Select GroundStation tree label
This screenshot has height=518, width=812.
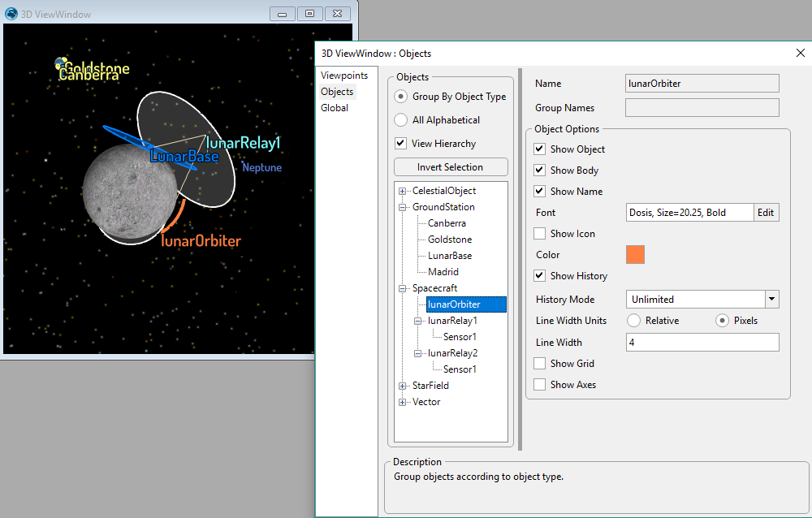444,207
